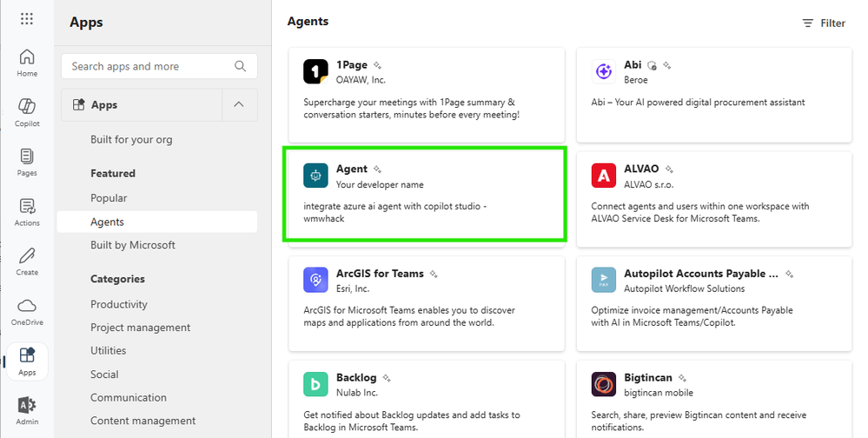Open Admin from the left rail
The height and width of the screenshot is (438, 868).
pyautogui.click(x=27, y=411)
